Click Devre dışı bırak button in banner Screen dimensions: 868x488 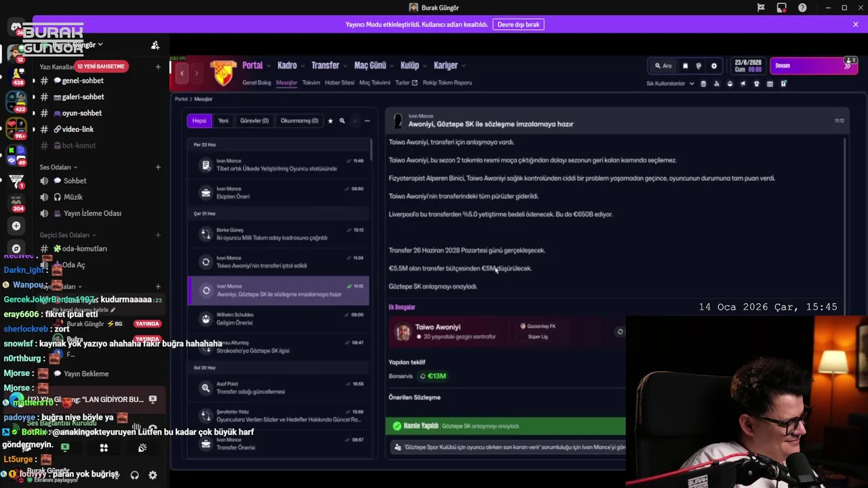coord(518,24)
